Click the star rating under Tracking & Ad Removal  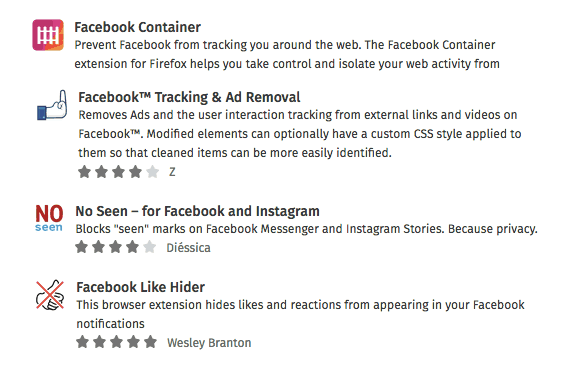(x=119, y=172)
